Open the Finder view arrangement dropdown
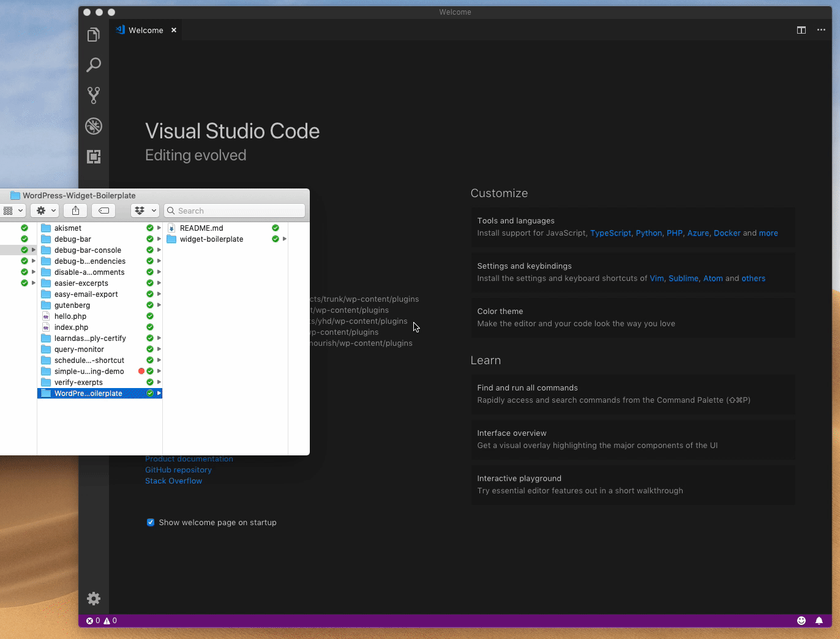 tap(12, 211)
